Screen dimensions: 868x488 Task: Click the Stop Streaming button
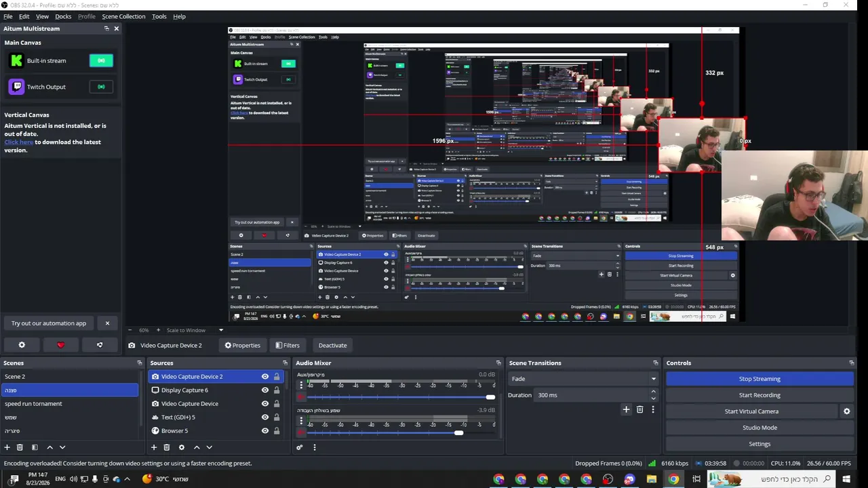click(x=759, y=379)
